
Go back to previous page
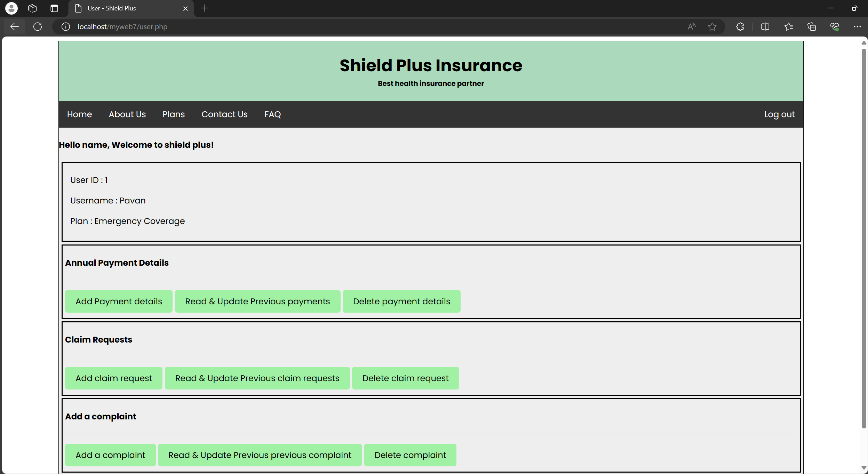coord(15,27)
